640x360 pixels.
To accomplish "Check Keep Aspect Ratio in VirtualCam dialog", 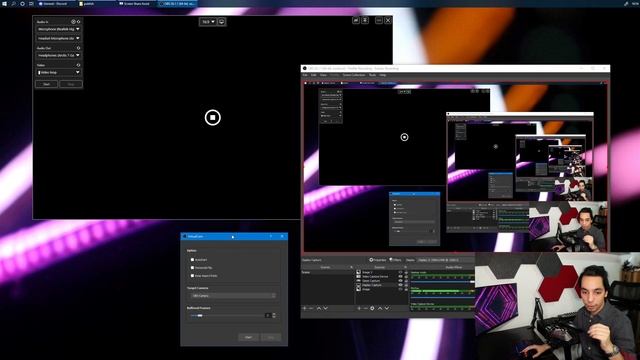I will 192,276.
